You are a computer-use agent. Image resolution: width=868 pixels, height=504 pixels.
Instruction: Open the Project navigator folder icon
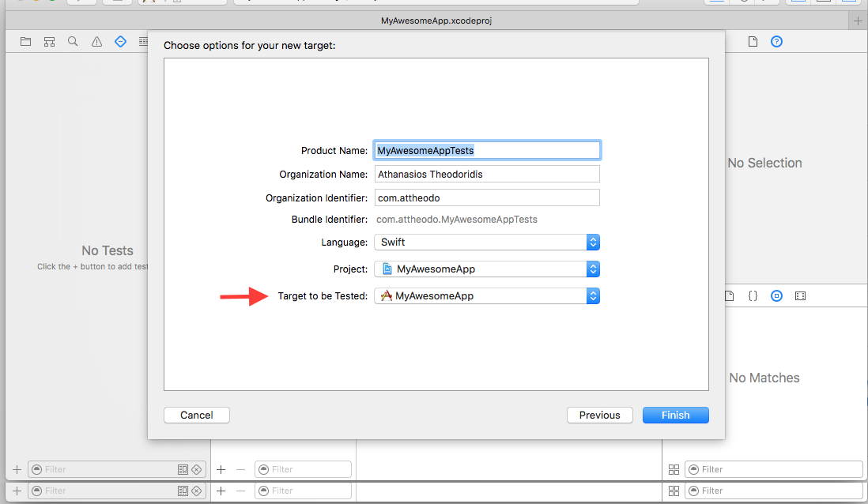(25, 42)
